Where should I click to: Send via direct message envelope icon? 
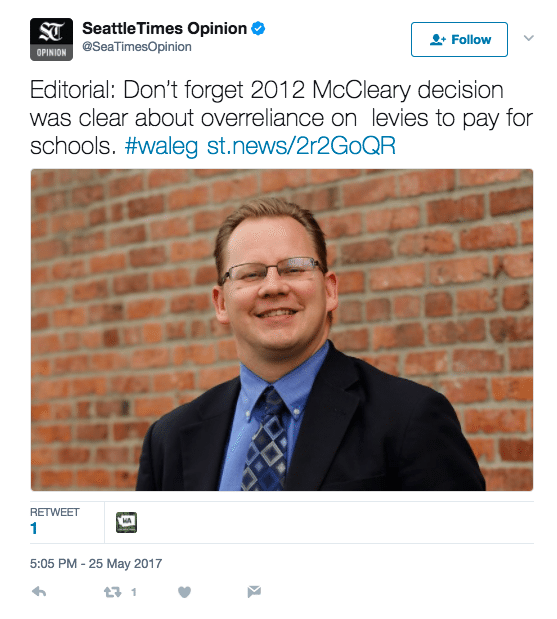pos(254,592)
